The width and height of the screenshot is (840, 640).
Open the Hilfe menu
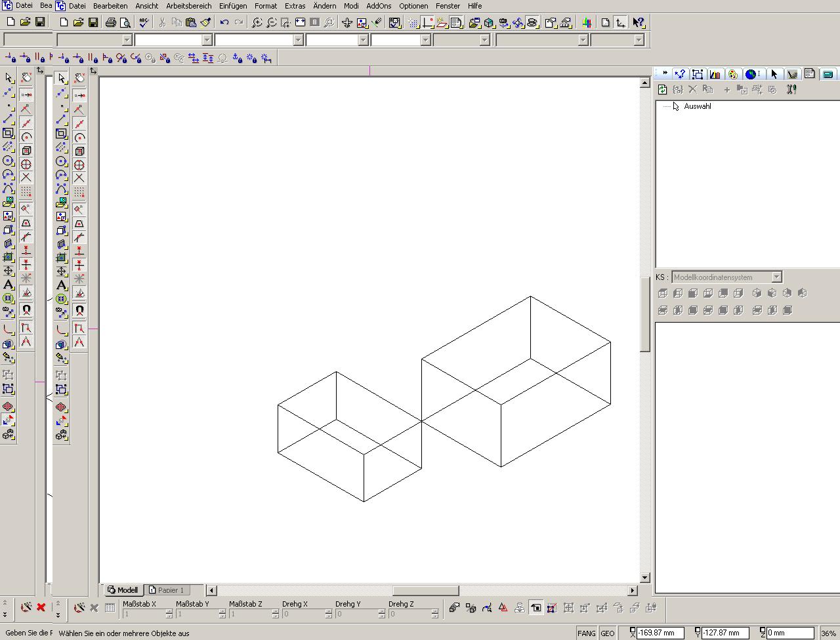pos(474,6)
